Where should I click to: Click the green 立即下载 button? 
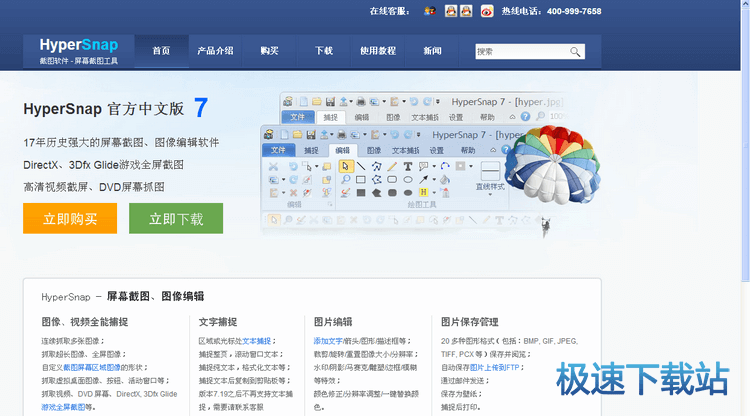(176, 219)
